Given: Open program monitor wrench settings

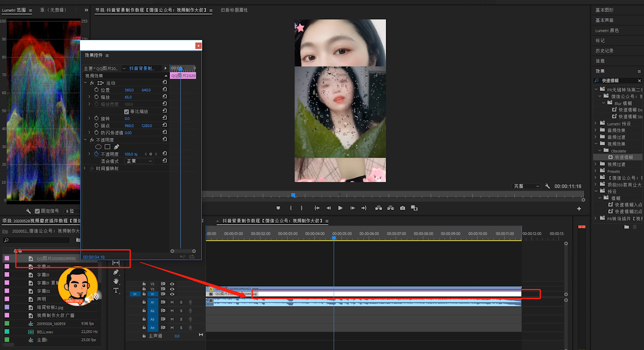Looking at the screenshot, I should (548, 186).
